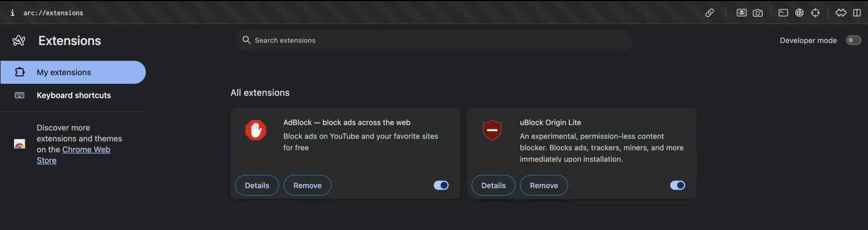The width and height of the screenshot is (868, 230).
Task: Turn off uBlock Origin Lite toggle
Action: pyautogui.click(x=678, y=185)
